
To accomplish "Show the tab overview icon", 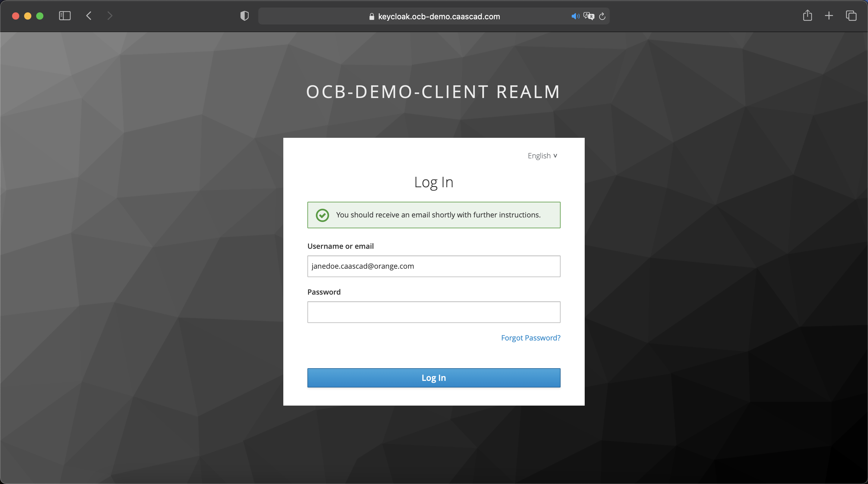I will pos(851,16).
